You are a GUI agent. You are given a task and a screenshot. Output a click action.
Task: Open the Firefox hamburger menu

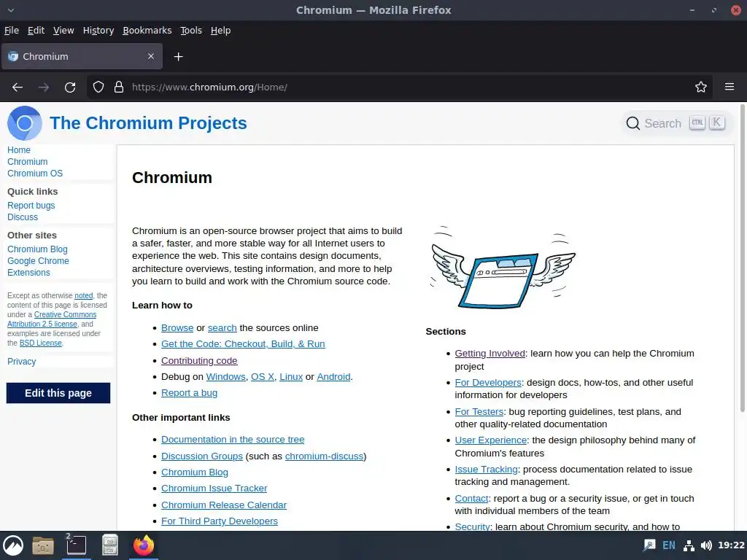click(729, 87)
